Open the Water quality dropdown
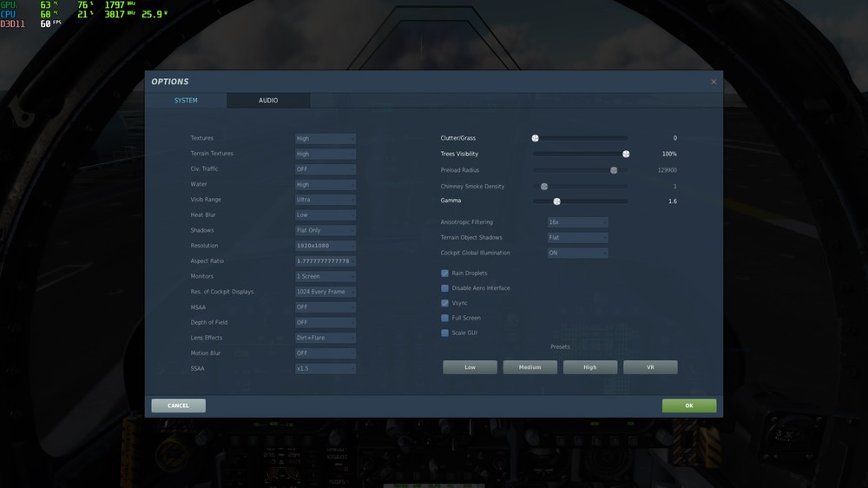This screenshot has height=488, width=868. (325, 184)
